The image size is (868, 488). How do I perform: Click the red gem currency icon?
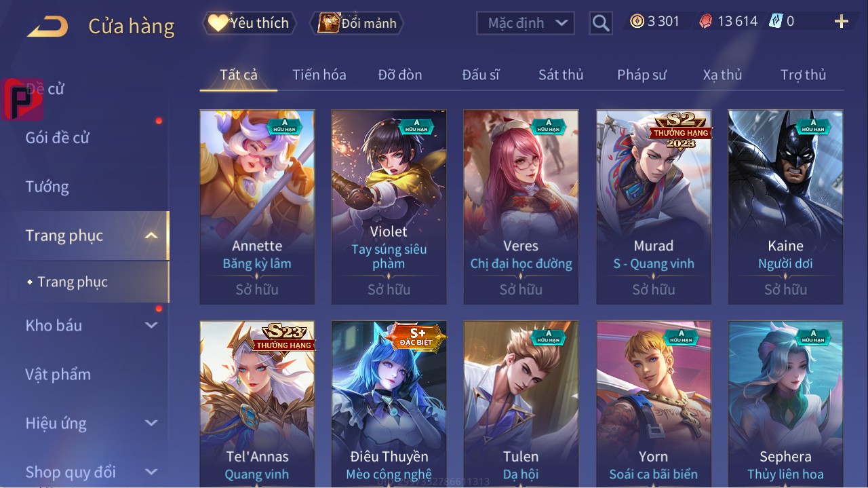[x=706, y=22]
